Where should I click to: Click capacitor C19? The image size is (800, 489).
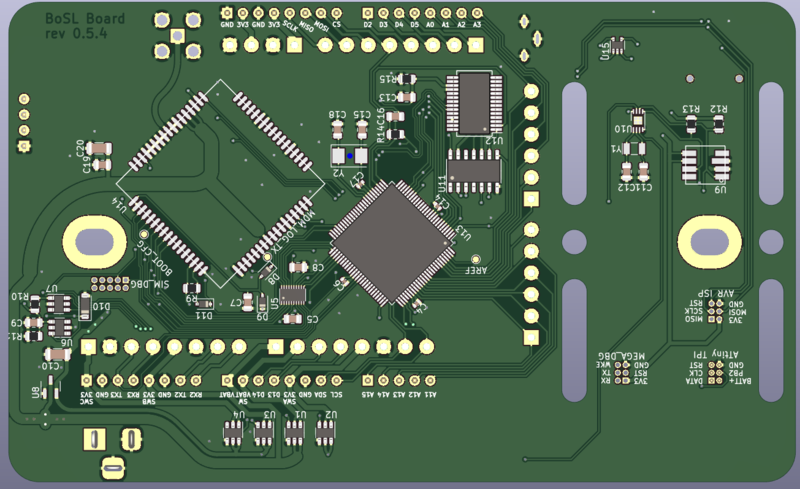click(103, 164)
